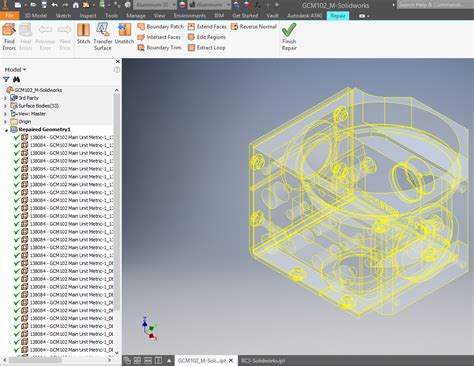Collapse the Repaired Geometry1 node
The width and height of the screenshot is (474, 366).
pos(6,130)
